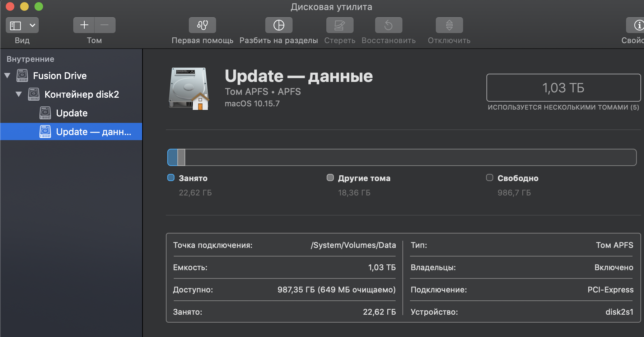The height and width of the screenshot is (337, 644).
Task: Click the Update volume disk icon
Action: [45, 113]
